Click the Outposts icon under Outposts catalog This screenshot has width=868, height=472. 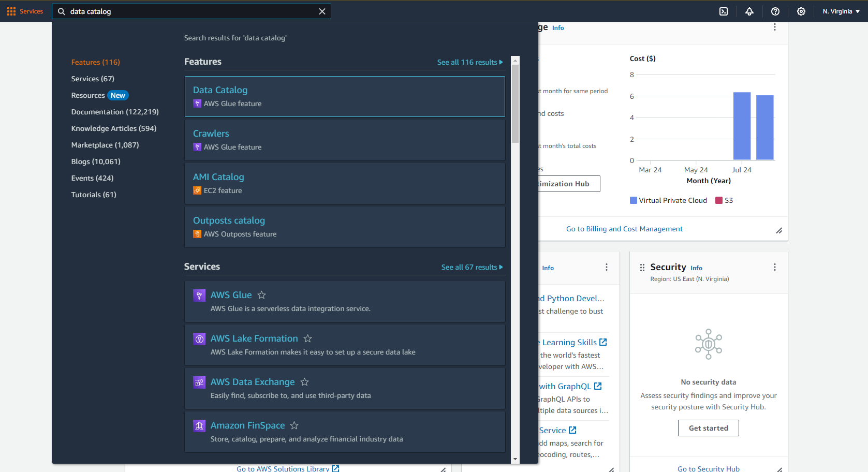coord(197,234)
